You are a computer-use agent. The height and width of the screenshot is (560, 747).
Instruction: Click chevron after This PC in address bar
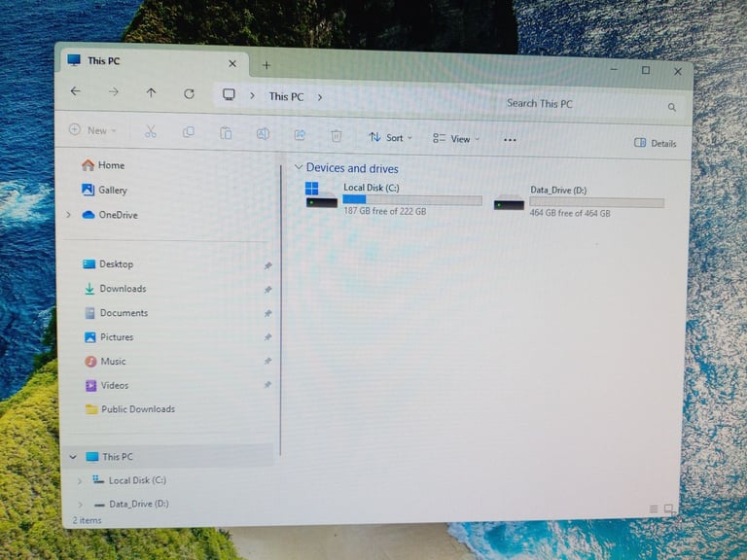[x=320, y=97]
